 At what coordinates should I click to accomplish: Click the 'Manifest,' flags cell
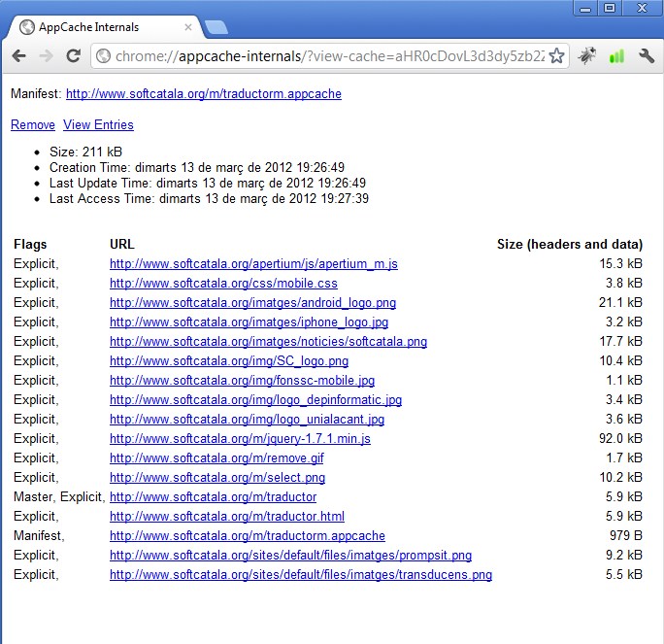(x=39, y=536)
